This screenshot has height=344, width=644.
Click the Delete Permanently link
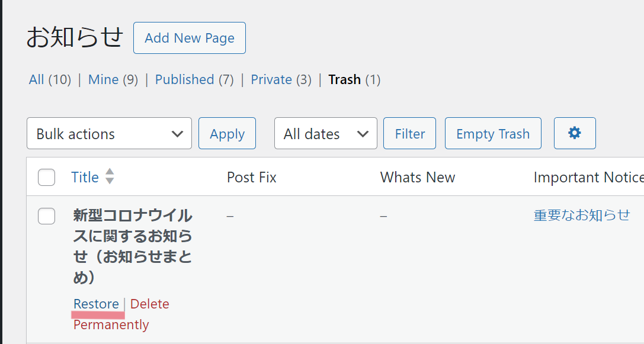click(121, 314)
